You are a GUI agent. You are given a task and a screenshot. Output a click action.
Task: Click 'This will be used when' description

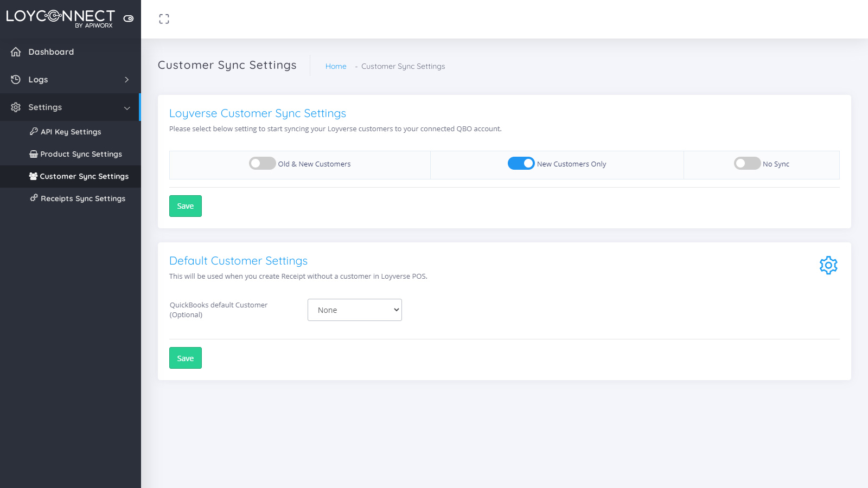(x=298, y=277)
